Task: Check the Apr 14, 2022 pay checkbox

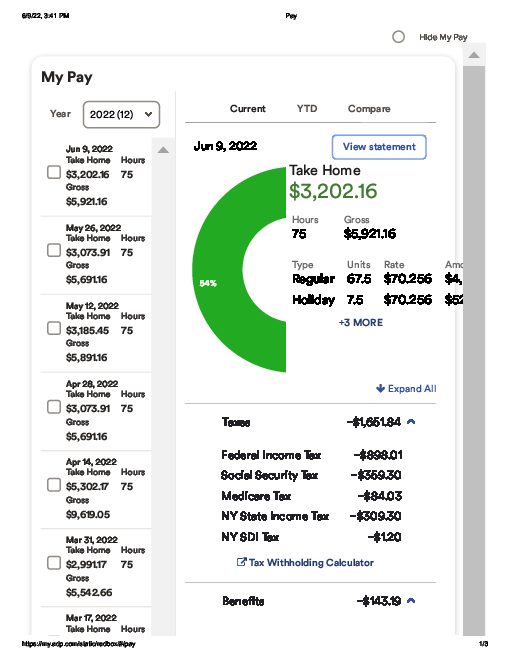Action: point(54,484)
